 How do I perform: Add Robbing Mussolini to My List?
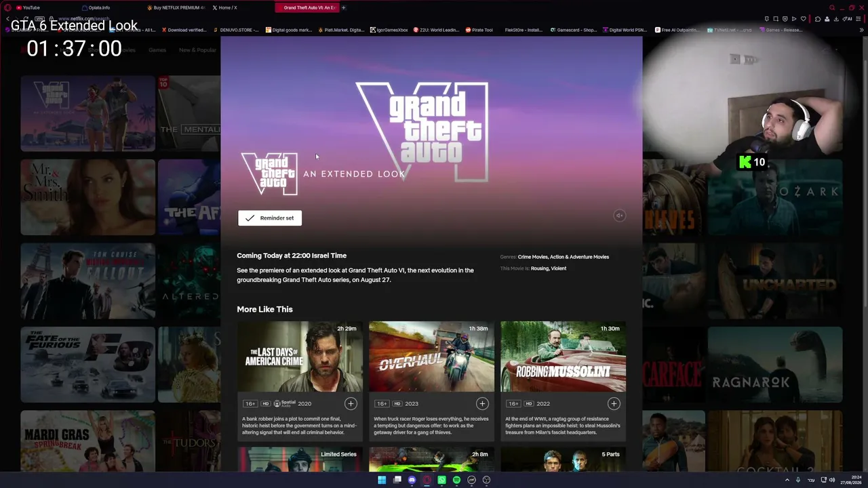pyautogui.click(x=614, y=404)
